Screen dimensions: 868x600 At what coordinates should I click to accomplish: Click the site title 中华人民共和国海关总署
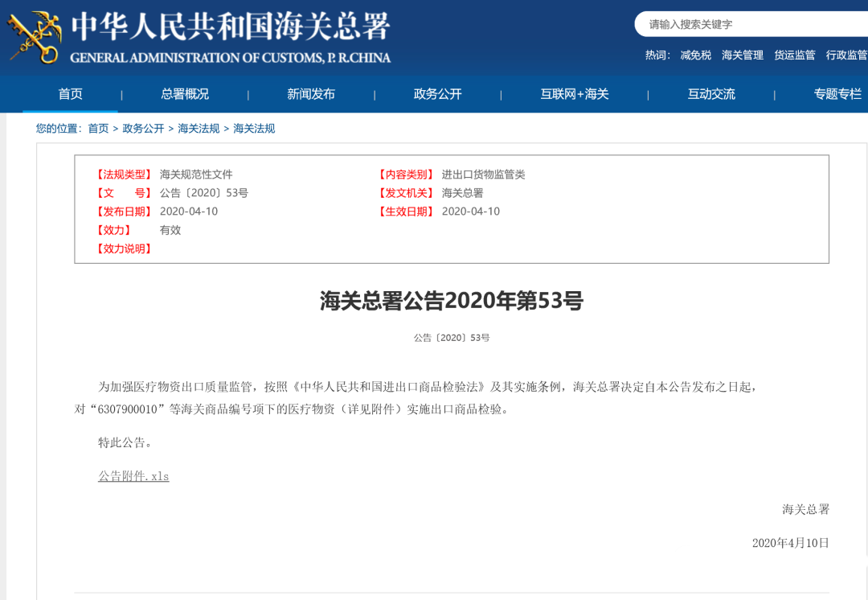231,26
